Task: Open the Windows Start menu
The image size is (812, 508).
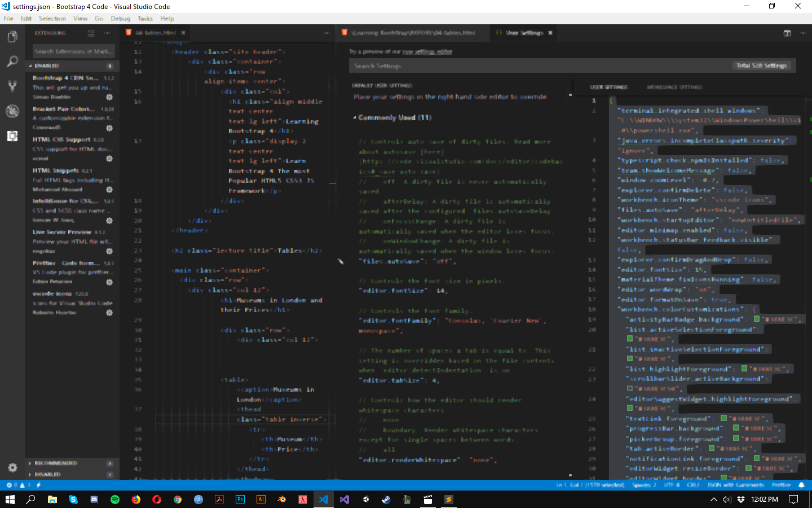Action: tap(10, 500)
